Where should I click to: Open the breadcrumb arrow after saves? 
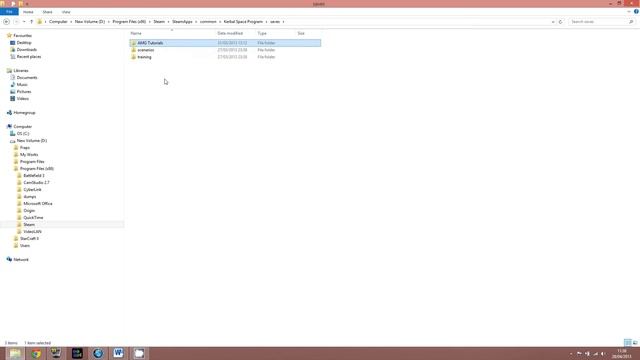(284, 22)
